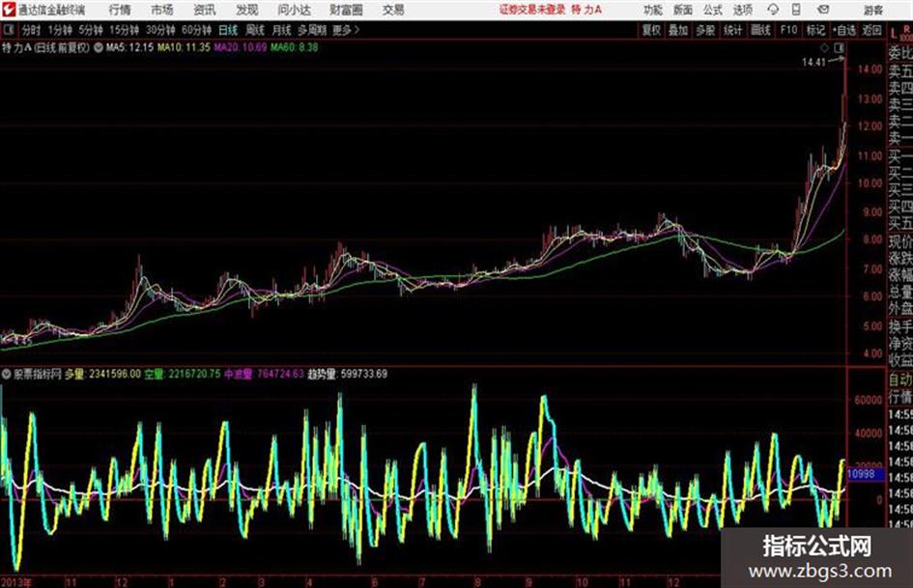Open the 公式 menu

(712, 10)
